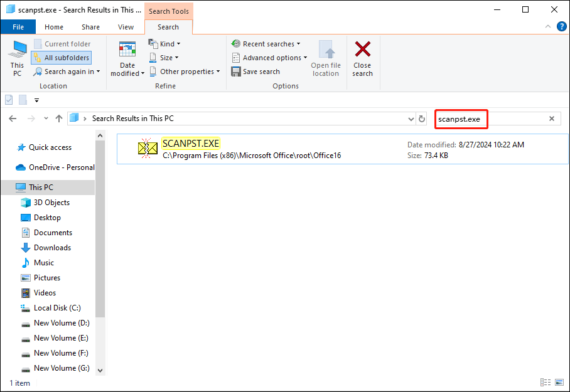Switch to the Home ribbon tab

click(54, 27)
